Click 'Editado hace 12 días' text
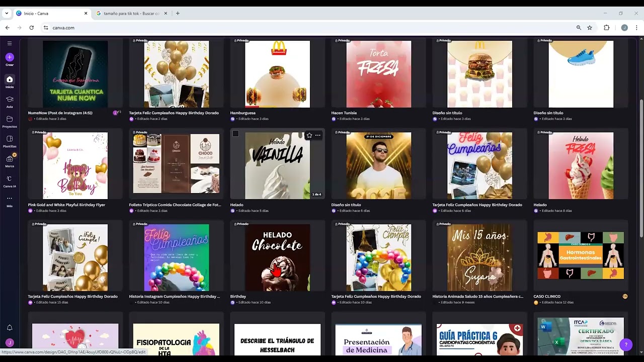 tap(557, 302)
